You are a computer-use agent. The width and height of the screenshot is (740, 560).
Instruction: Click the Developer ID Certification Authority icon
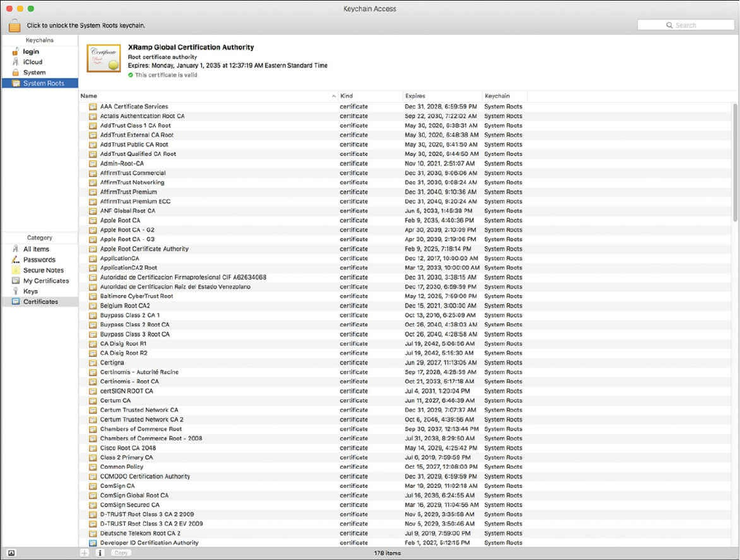pyautogui.click(x=93, y=543)
